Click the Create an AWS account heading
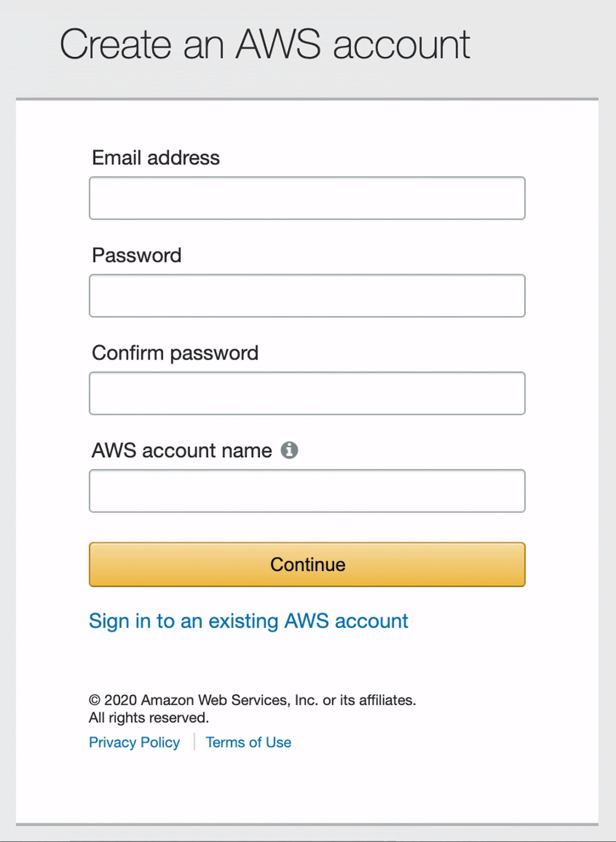Screen dimensions: 616x842 pos(265,45)
